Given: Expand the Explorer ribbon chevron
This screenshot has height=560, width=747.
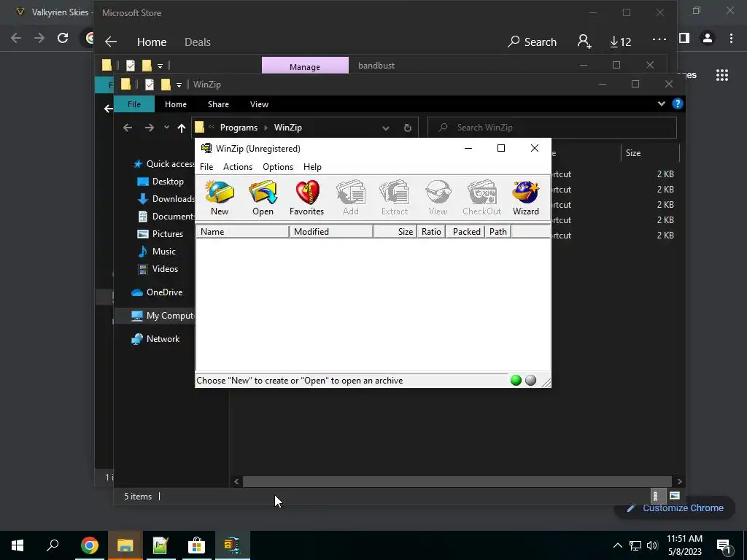Looking at the screenshot, I should pos(661,104).
